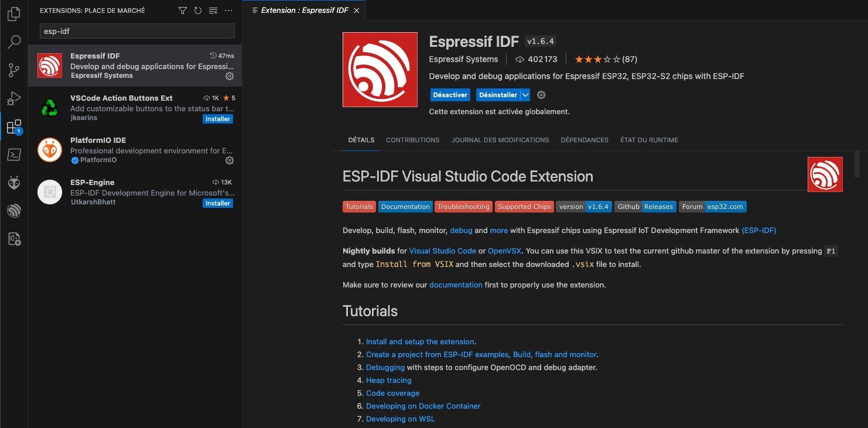Screen dimensions: 868x428
Task: Clear extensions search results icon
Action: click(213, 11)
